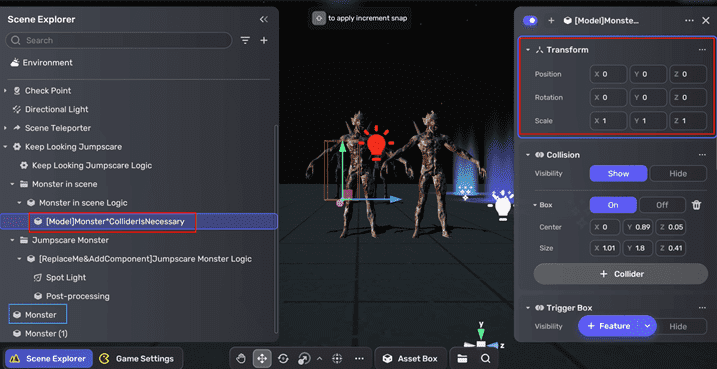This screenshot has width=717, height=369.
Task: Collapse the Keep Looking Jumpscare group
Action: 5,147
